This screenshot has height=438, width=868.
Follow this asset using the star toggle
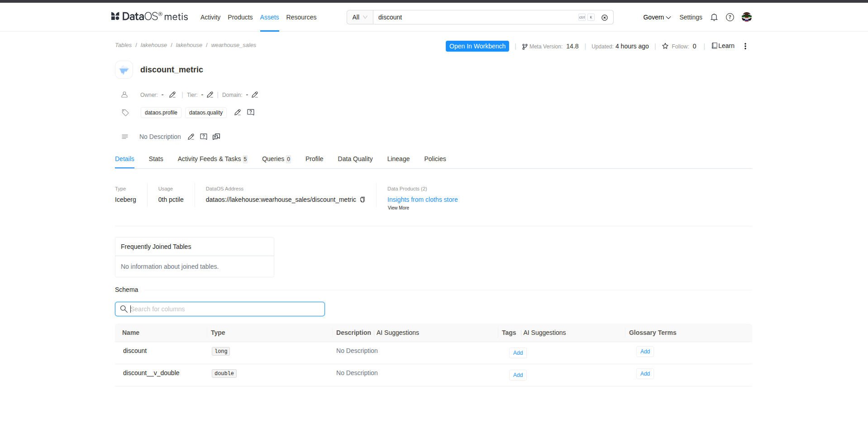[x=665, y=46]
